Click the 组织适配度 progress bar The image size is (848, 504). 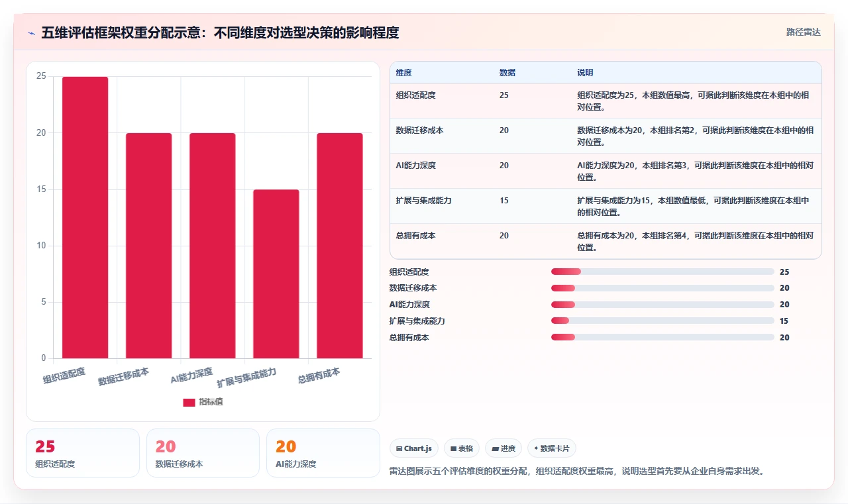[x=662, y=272]
